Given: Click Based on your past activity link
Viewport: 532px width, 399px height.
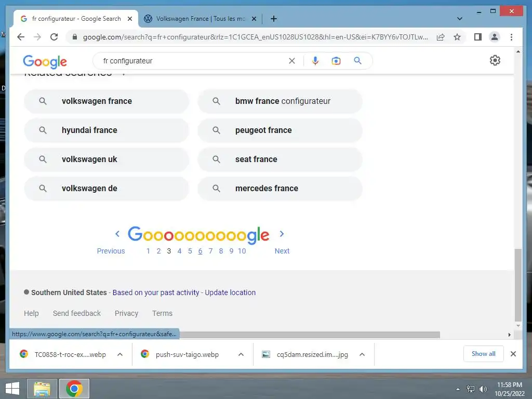Looking at the screenshot, I should (156, 292).
